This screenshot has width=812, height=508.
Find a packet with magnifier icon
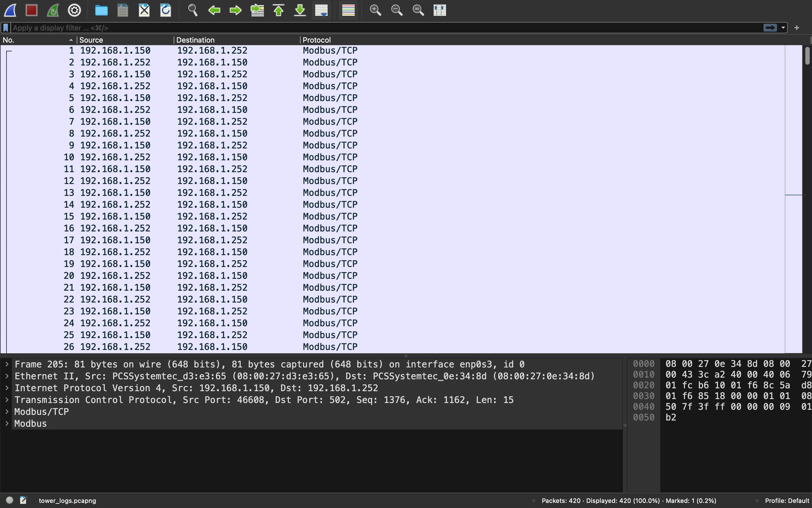pos(193,10)
